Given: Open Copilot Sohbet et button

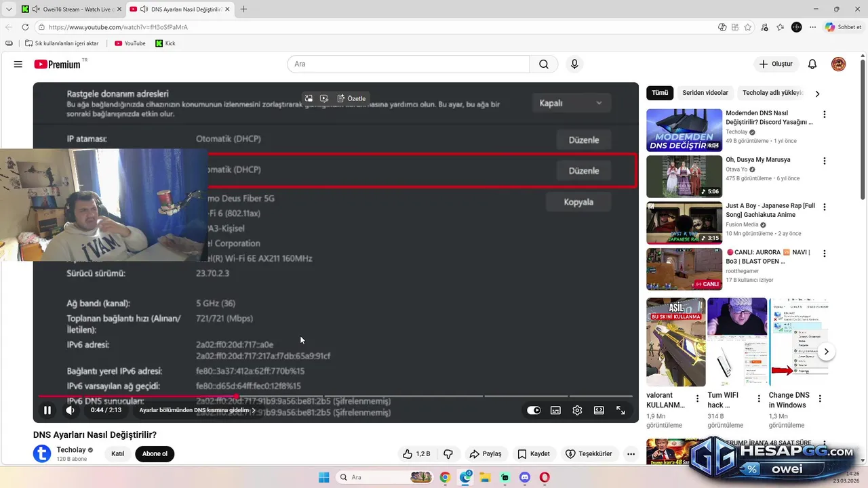Looking at the screenshot, I should click(844, 27).
